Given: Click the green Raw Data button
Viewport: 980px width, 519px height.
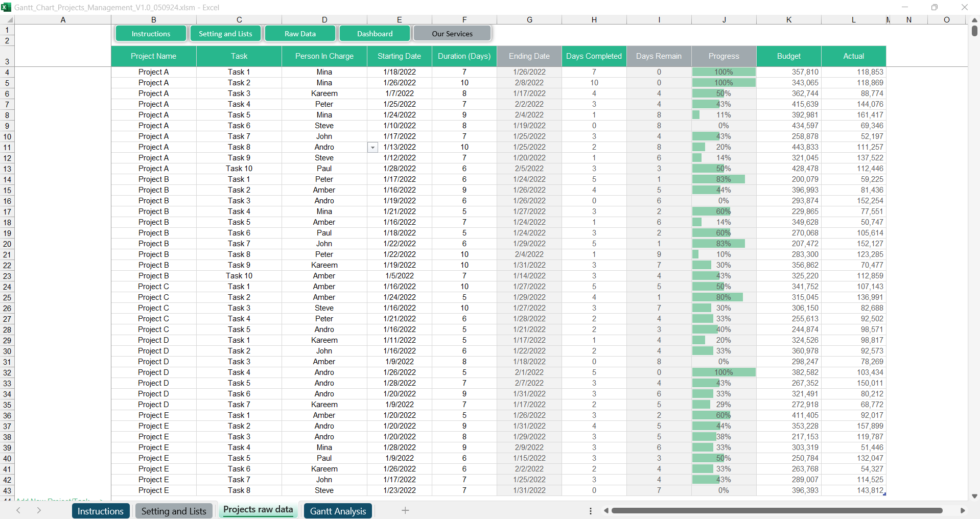Looking at the screenshot, I should tap(300, 34).
